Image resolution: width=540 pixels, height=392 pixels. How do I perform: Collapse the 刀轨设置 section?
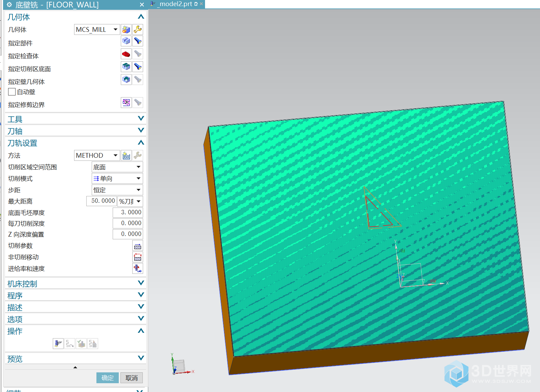coord(141,143)
